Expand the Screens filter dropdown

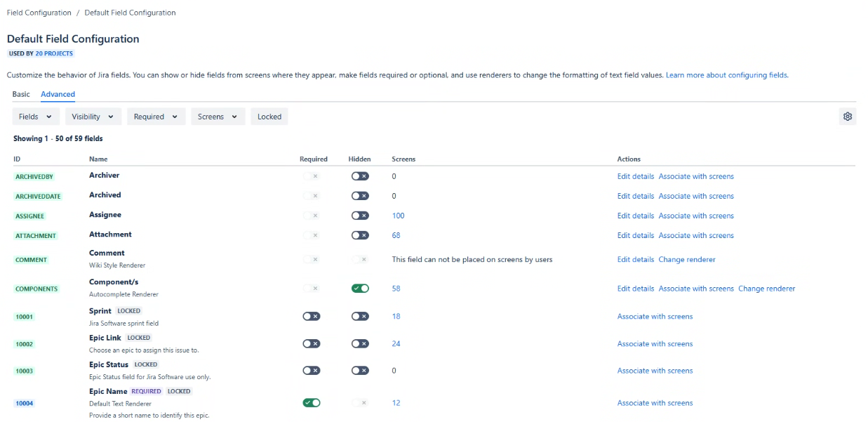(218, 117)
